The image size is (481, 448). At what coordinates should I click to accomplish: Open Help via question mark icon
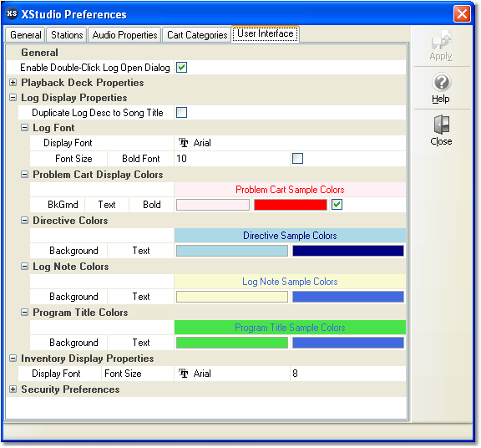(x=441, y=82)
